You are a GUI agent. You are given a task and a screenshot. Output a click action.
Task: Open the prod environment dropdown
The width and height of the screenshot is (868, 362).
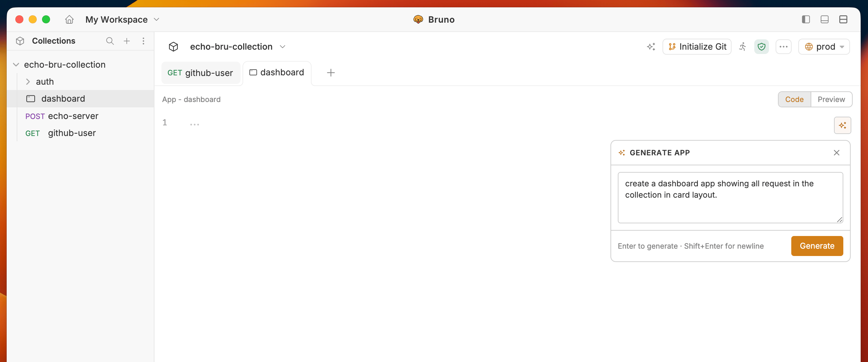point(824,46)
